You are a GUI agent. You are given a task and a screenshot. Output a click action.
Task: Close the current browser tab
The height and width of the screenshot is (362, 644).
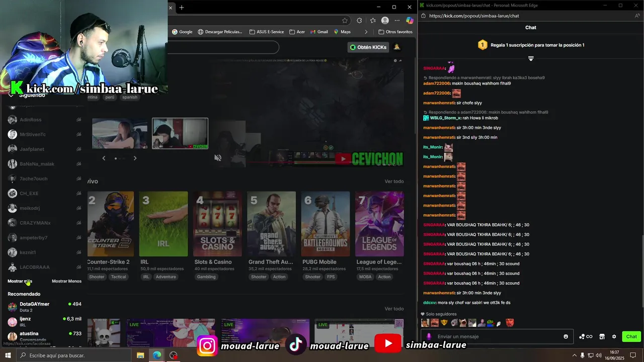171,8
